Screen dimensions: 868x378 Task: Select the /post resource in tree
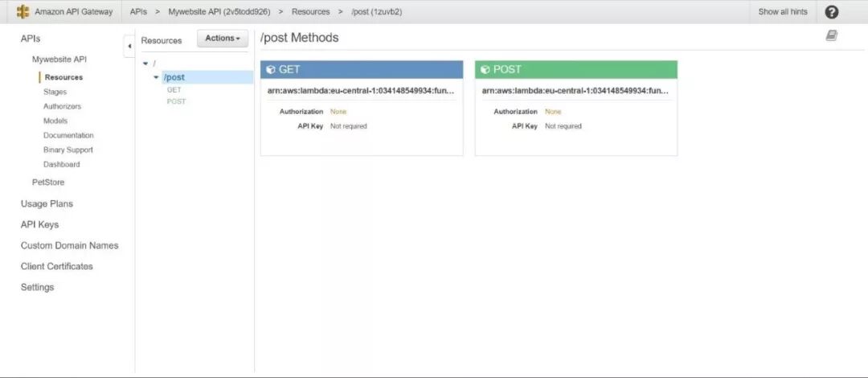[175, 77]
